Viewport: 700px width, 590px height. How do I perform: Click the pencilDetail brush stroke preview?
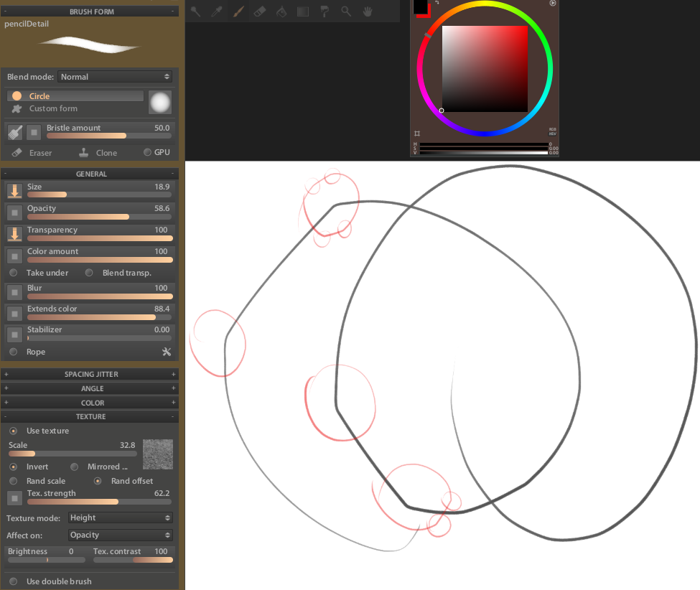[x=90, y=45]
